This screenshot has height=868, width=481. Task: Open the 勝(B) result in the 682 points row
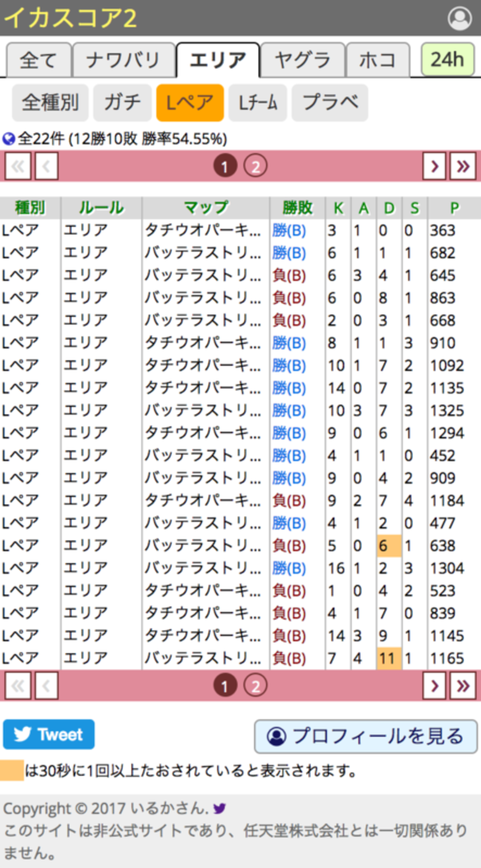tap(289, 253)
